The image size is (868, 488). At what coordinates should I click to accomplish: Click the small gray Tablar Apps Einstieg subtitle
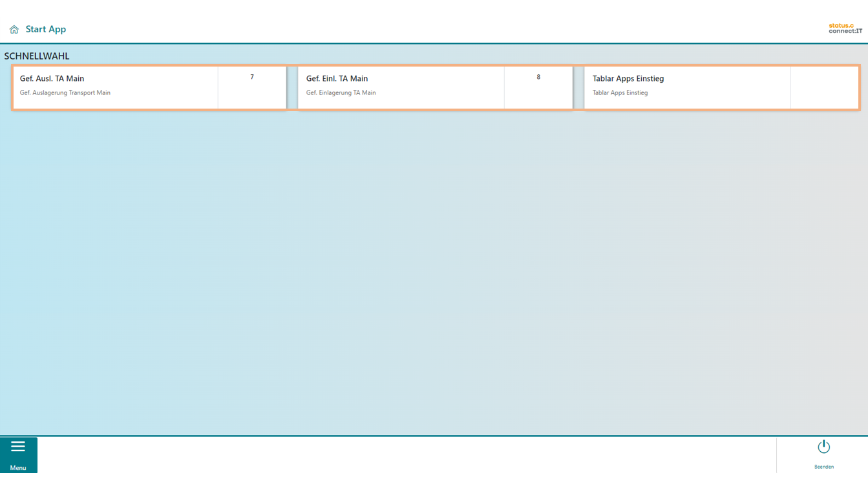pyautogui.click(x=620, y=93)
